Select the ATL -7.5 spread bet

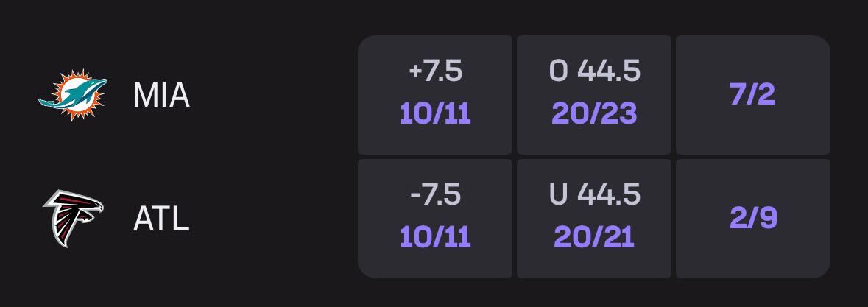(x=435, y=219)
